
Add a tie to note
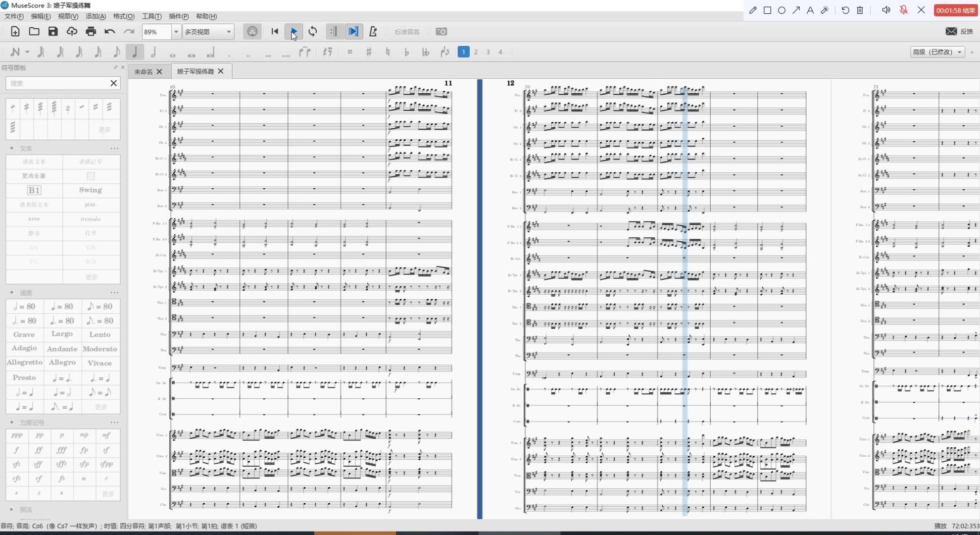[x=305, y=52]
